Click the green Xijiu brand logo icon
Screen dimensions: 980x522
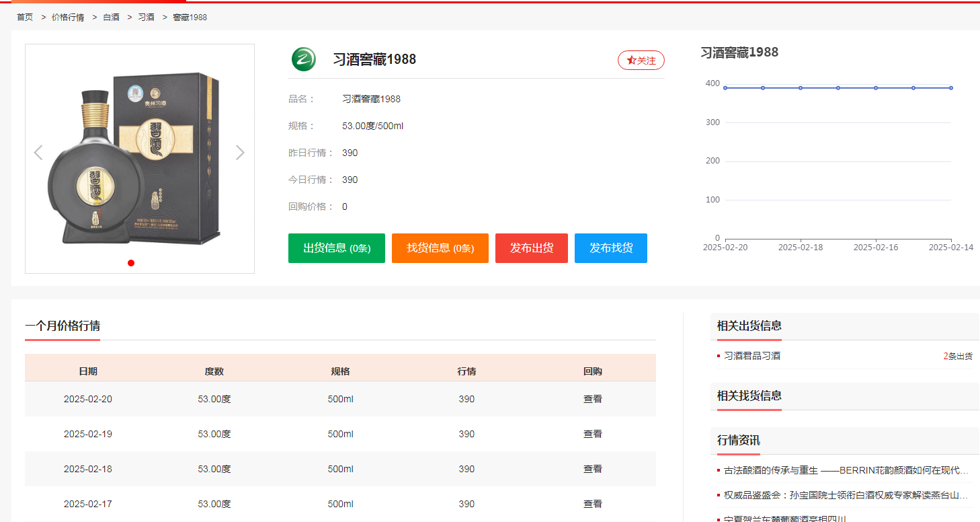coord(304,59)
